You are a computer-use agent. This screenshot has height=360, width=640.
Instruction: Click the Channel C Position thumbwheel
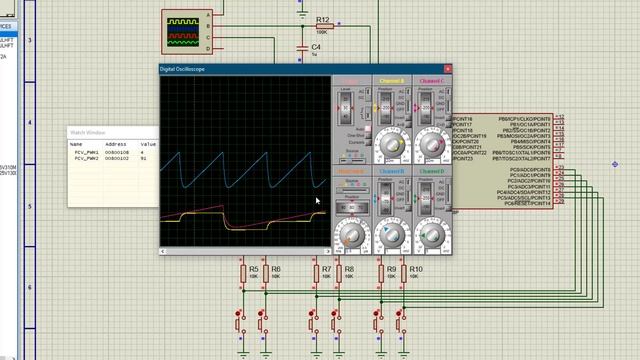pos(425,108)
